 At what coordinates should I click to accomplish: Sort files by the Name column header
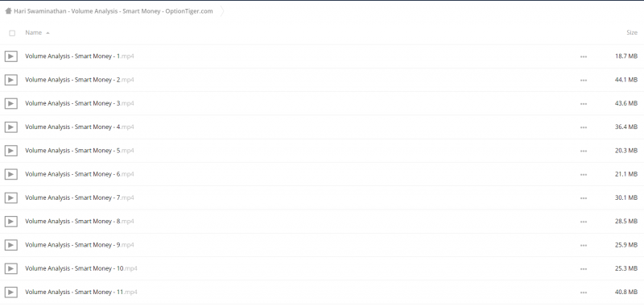click(33, 32)
